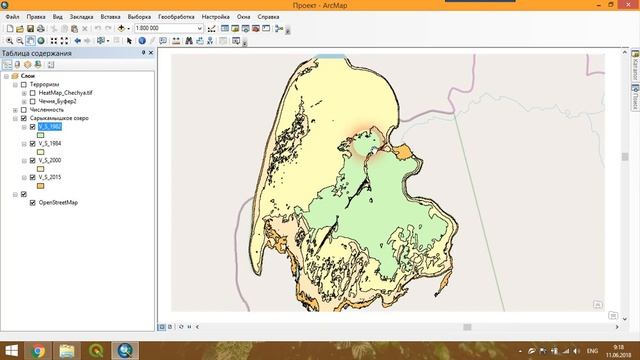The image size is (640, 360).
Task: Open the ArcToolbox icon
Action: pyautogui.click(x=256, y=29)
